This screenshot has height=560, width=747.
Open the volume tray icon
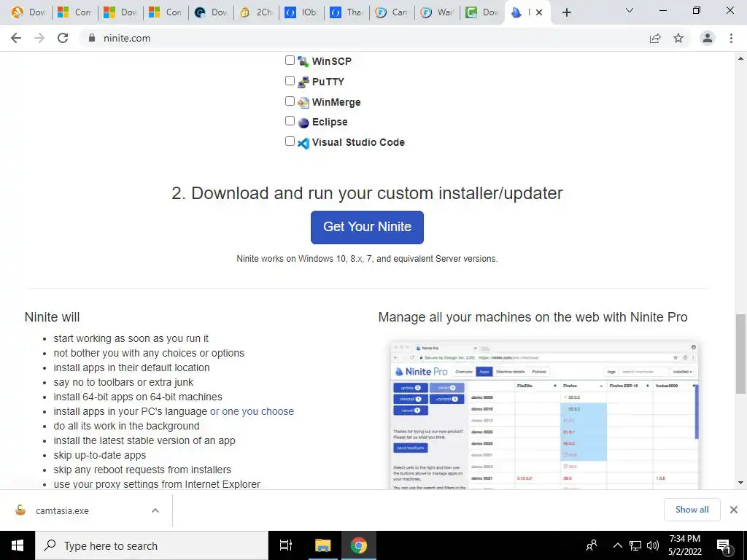click(x=653, y=545)
